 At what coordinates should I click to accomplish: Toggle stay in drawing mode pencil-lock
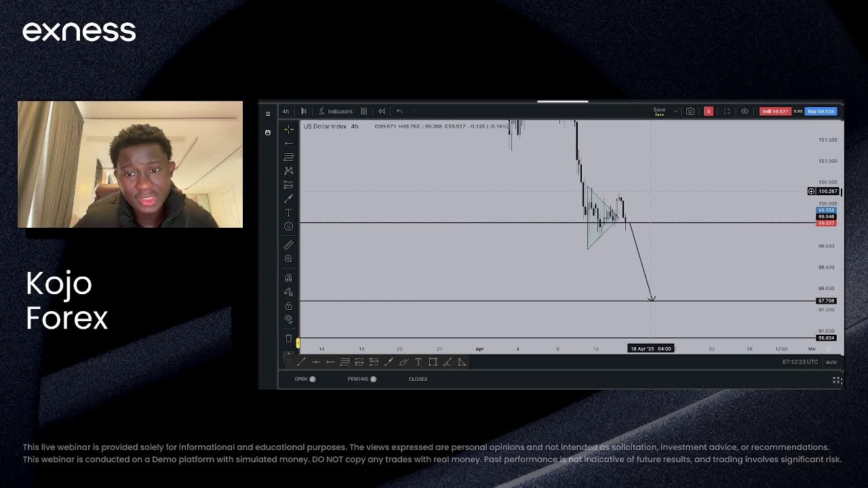coord(288,291)
